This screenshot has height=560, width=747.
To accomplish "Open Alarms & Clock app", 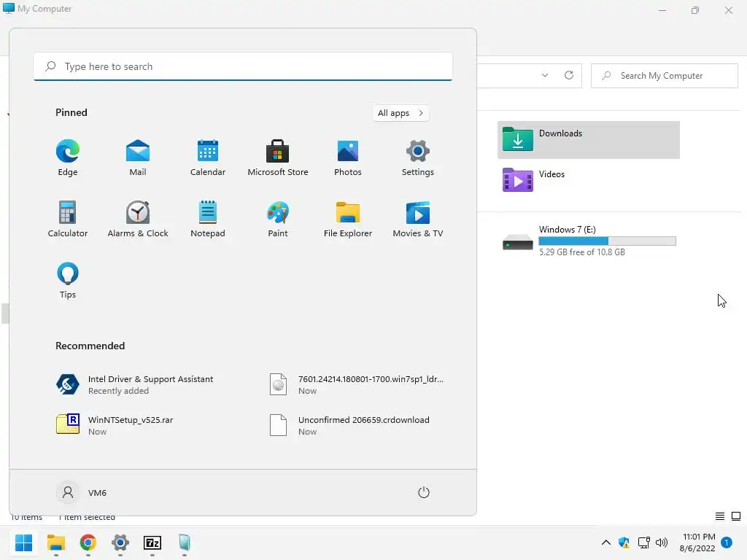I will tap(138, 219).
